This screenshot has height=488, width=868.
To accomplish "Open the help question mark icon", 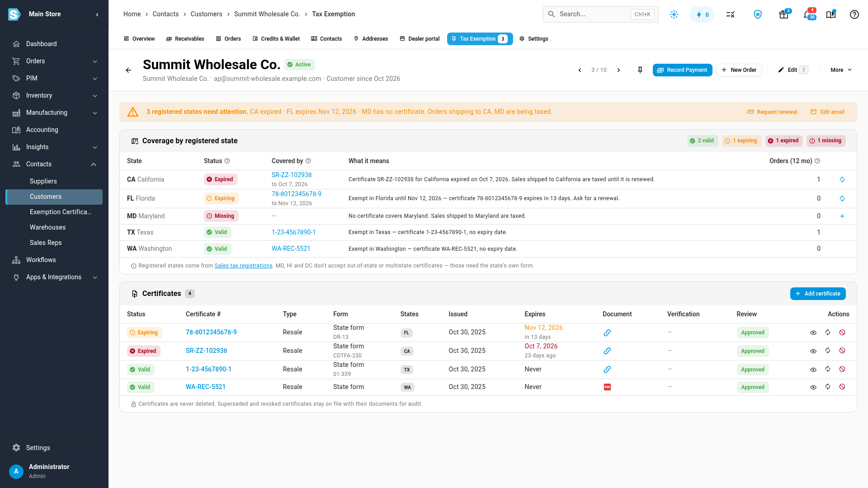I will tap(854, 14).
